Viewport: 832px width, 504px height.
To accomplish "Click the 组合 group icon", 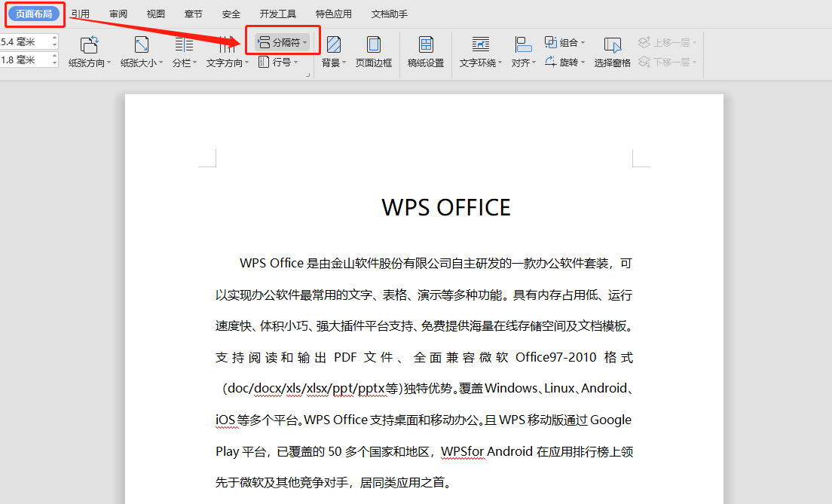I will click(x=550, y=42).
